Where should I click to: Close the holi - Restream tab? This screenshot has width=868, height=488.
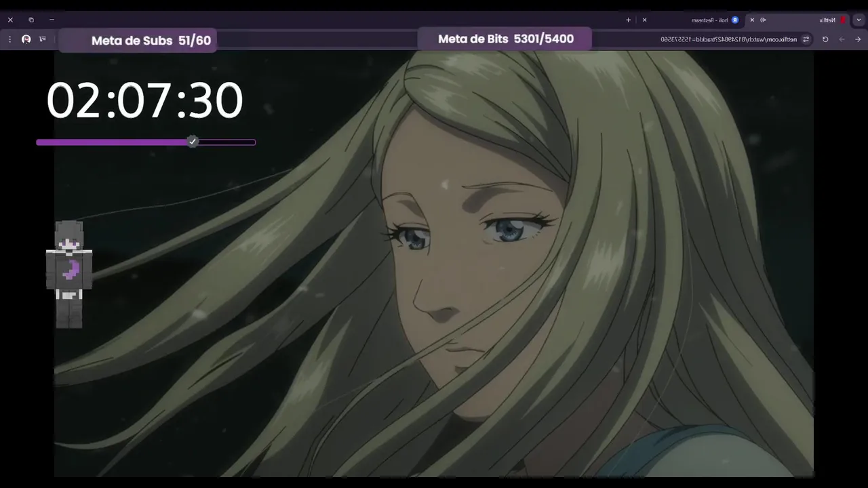click(644, 20)
